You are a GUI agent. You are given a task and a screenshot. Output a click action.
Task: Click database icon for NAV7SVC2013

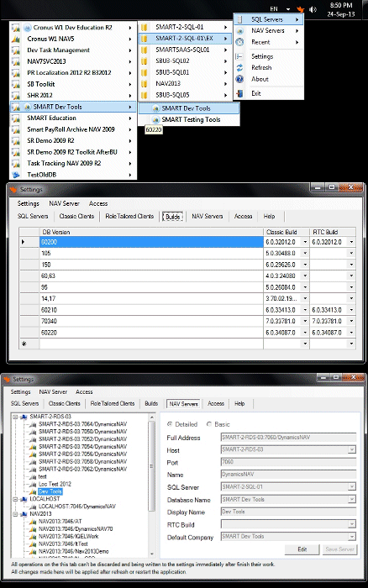pyautogui.click(x=16, y=61)
